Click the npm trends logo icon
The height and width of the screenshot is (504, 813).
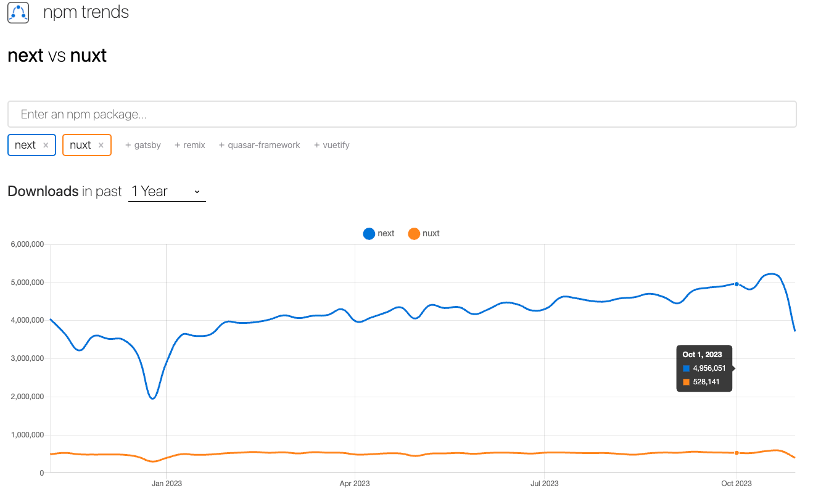[19, 12]
